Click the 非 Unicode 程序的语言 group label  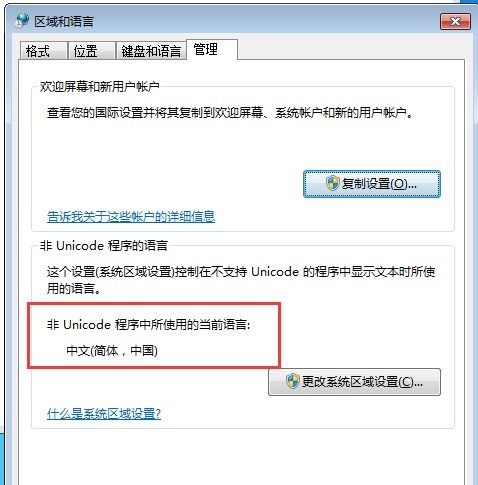click(104, 246)
